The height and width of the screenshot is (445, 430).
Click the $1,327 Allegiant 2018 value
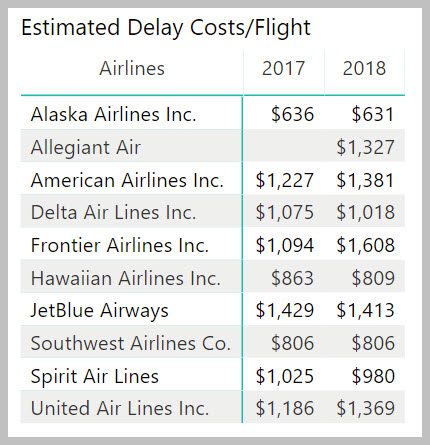[x=365, y=147]
